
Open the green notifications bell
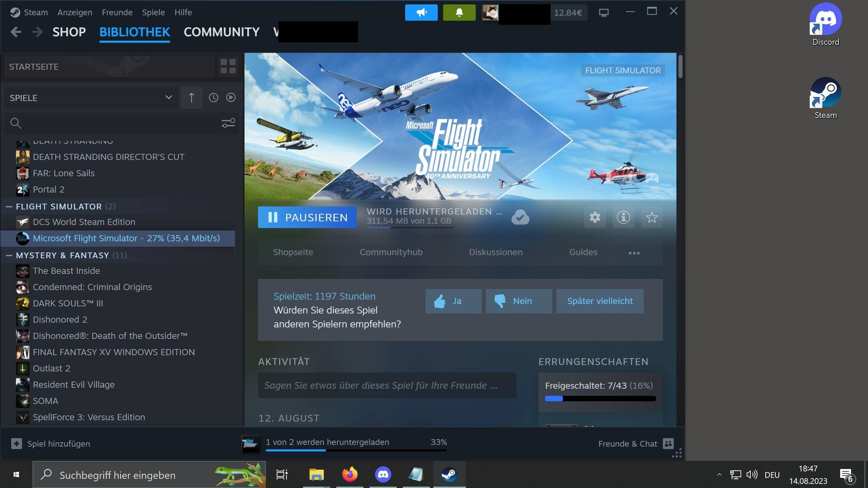click(x=459, y=13)
